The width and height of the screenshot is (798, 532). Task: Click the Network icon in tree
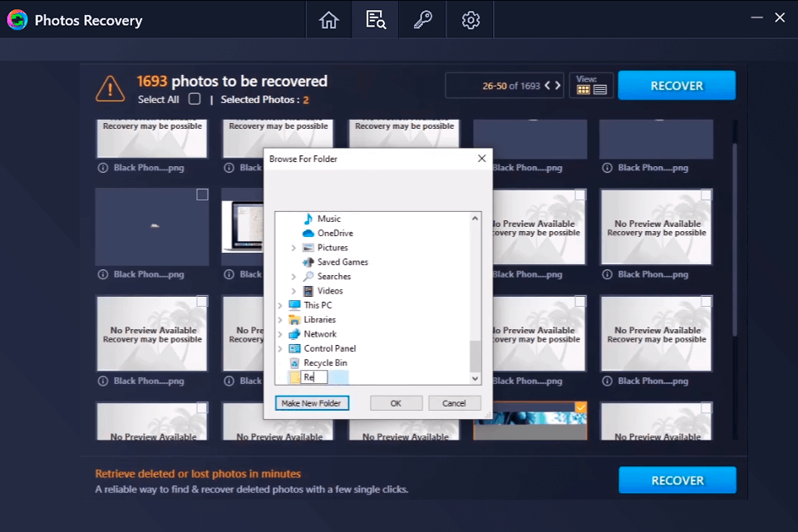(294, 334)
